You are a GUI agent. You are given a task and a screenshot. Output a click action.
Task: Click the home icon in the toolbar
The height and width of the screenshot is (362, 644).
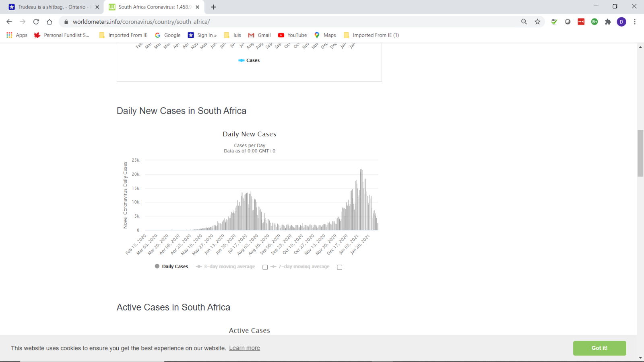click(x=50, y=22)
